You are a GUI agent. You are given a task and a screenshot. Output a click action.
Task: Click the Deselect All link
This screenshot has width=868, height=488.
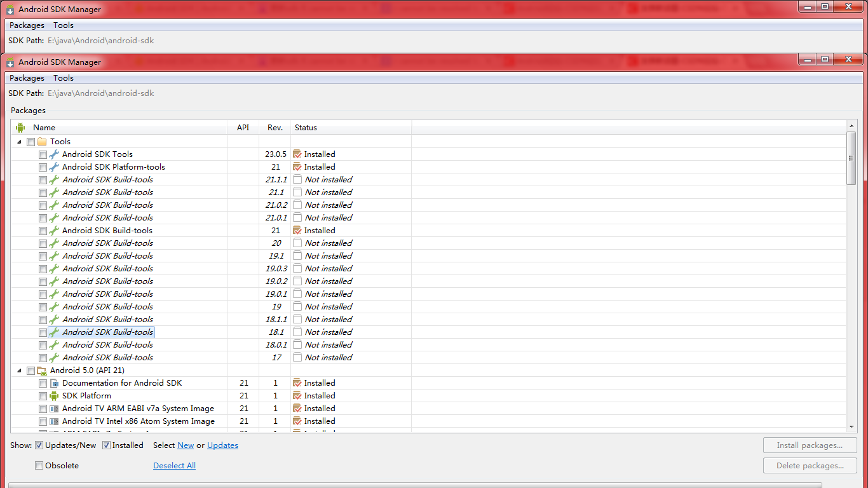point(174,466)
